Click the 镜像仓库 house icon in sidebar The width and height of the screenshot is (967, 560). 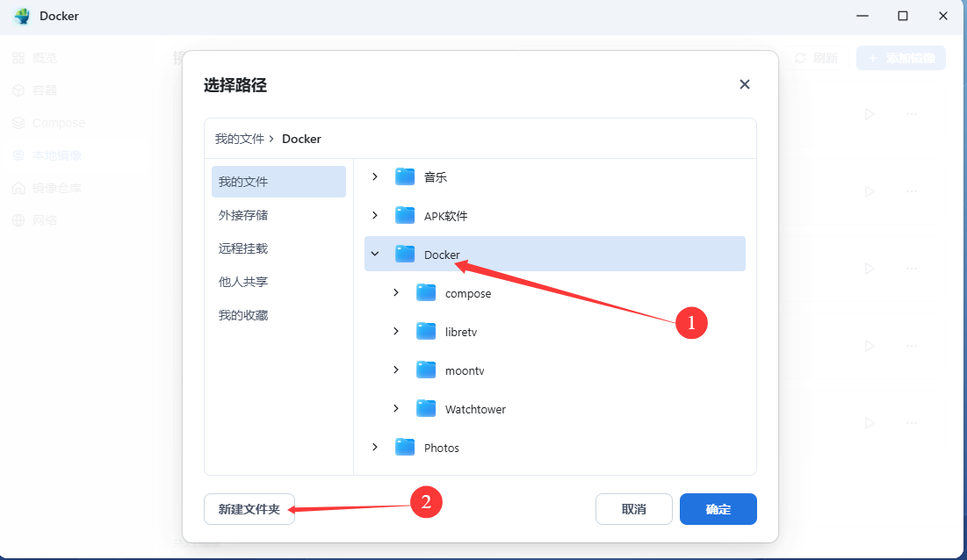pos(18,188)
